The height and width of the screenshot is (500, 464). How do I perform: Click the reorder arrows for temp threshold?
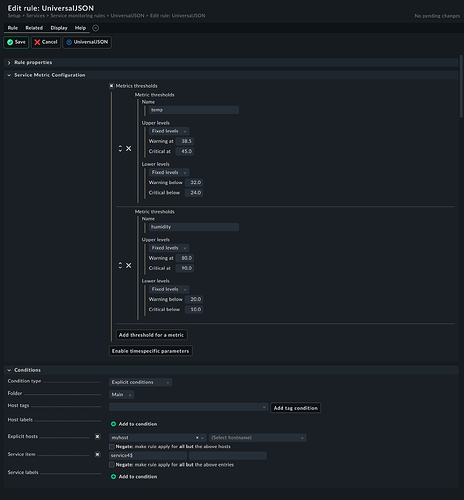[120, 149]
